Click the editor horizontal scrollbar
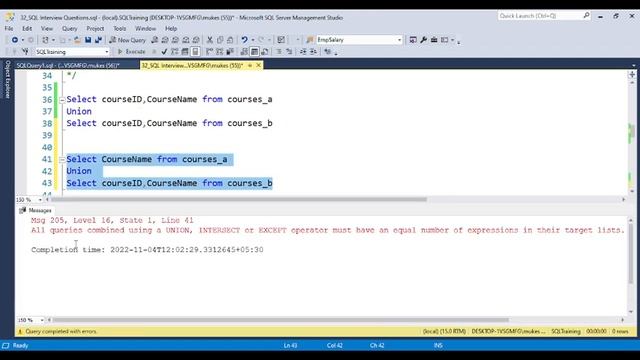The image size is (640, 360). click(x=239, y=200)
